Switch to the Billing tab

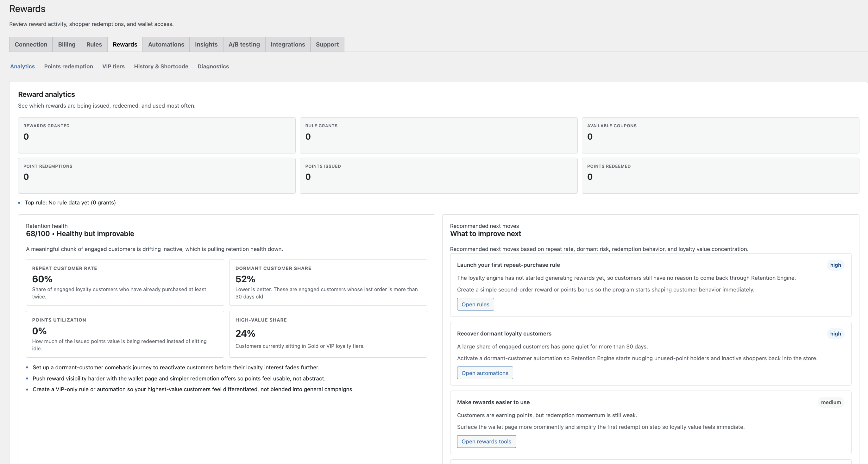point(67,45)
